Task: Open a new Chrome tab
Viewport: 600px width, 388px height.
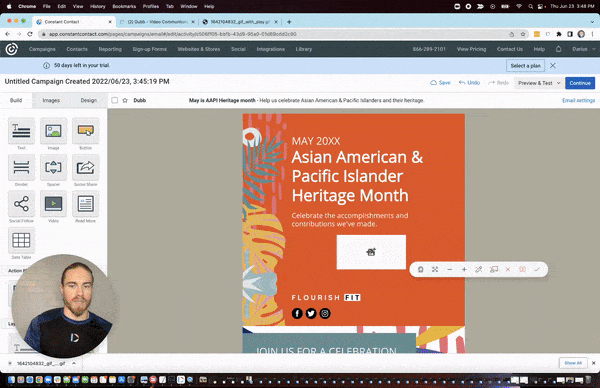Action: click(x=289, y=22)
